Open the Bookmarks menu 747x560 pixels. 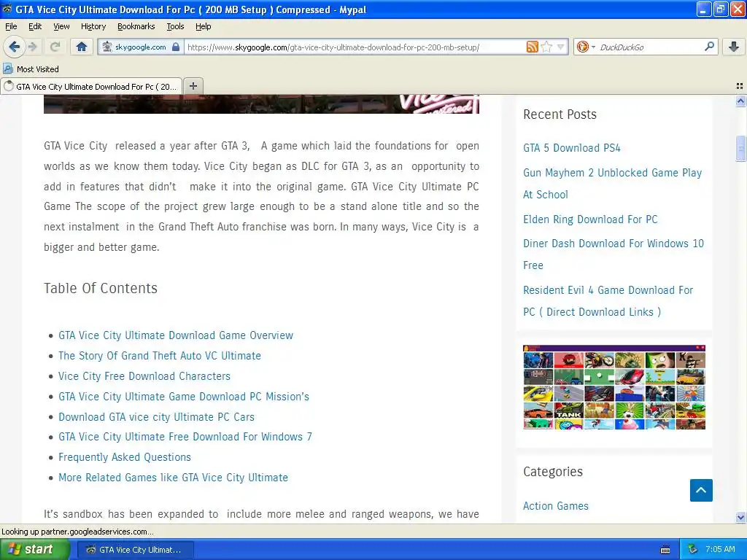tap(136, 26)
